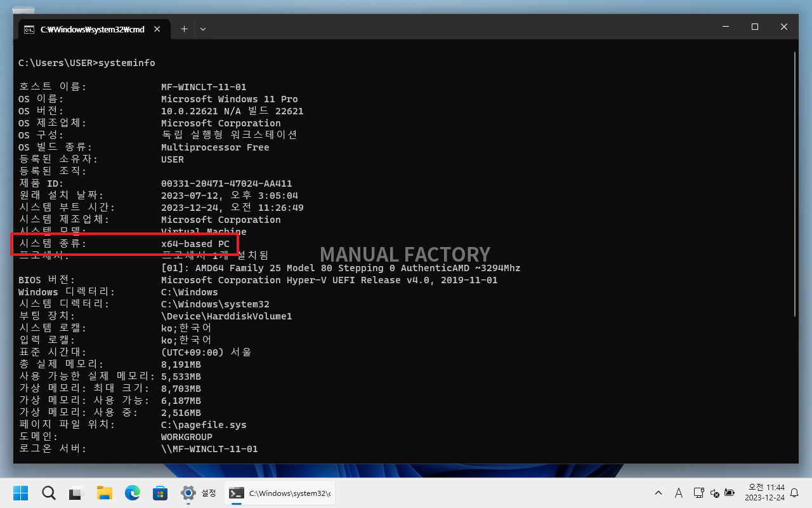
Task: Click the muted volume tray icon
Action: coord(714,493)
